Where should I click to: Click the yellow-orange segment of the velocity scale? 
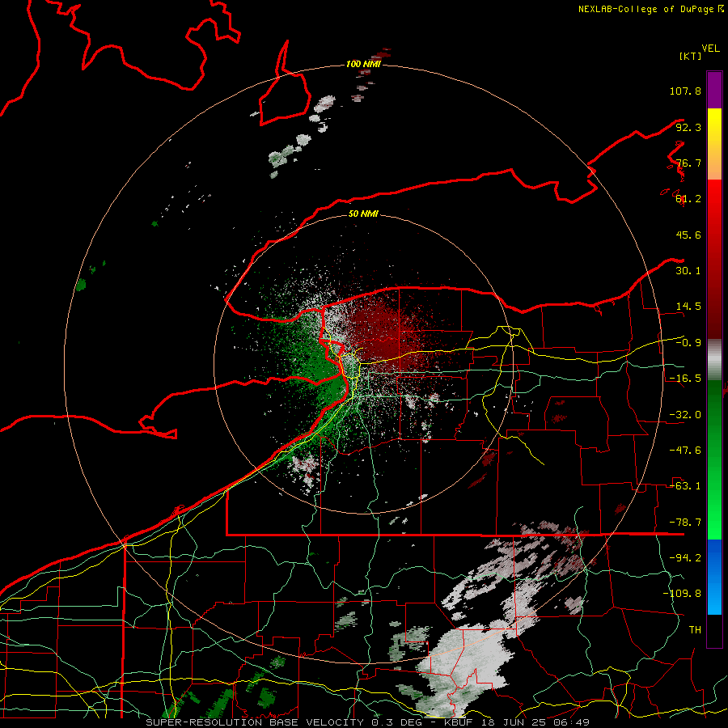[x=714, y=144]
